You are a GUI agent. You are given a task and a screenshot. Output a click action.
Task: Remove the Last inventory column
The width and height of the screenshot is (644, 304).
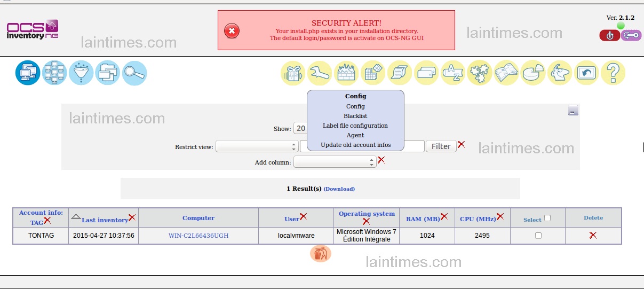(132, 217)
